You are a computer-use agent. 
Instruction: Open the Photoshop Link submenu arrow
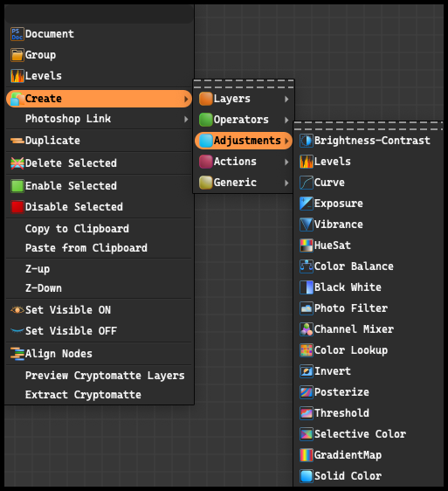pos(186,120)
